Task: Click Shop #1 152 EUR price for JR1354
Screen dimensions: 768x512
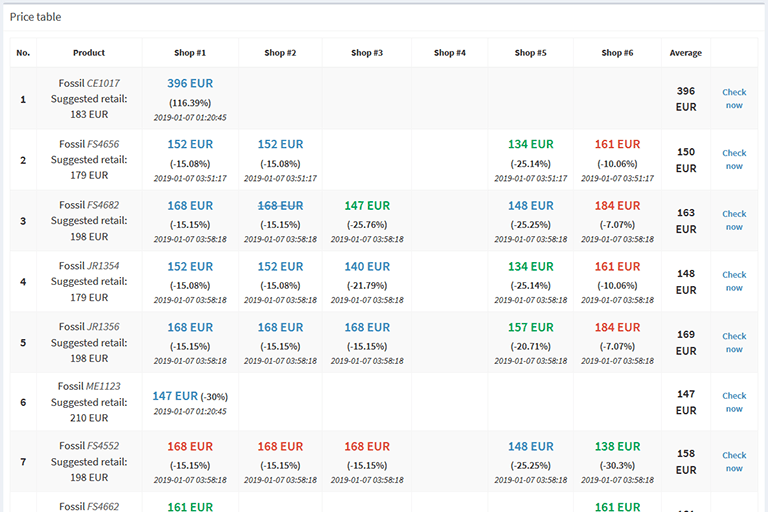Action: click(190, 266)
